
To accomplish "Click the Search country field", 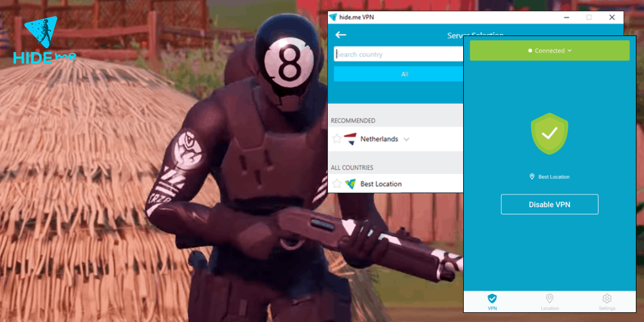I will click(x=399, y=54).
